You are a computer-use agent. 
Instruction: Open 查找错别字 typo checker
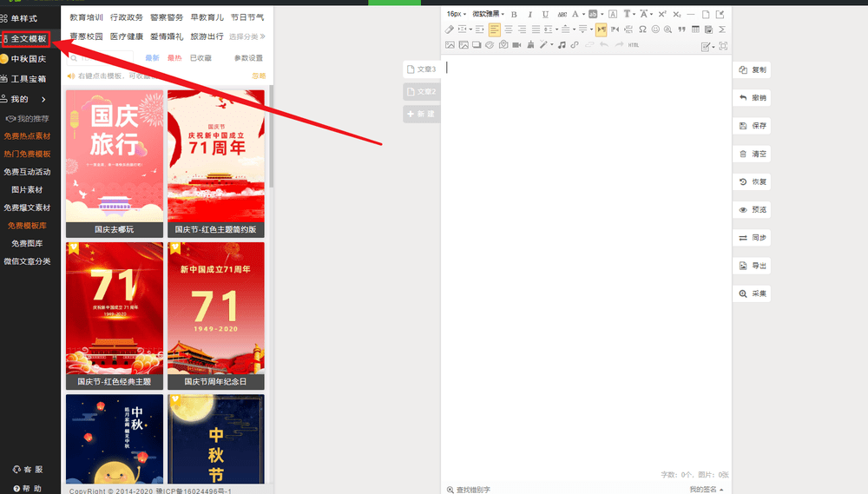(469, 490)
